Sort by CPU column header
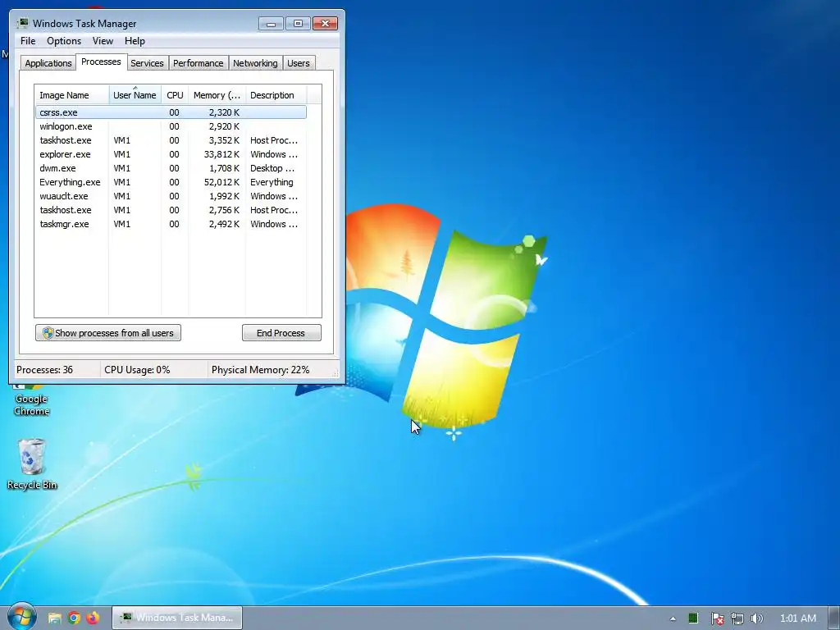The image size is (840, 630). click(175, 95)
